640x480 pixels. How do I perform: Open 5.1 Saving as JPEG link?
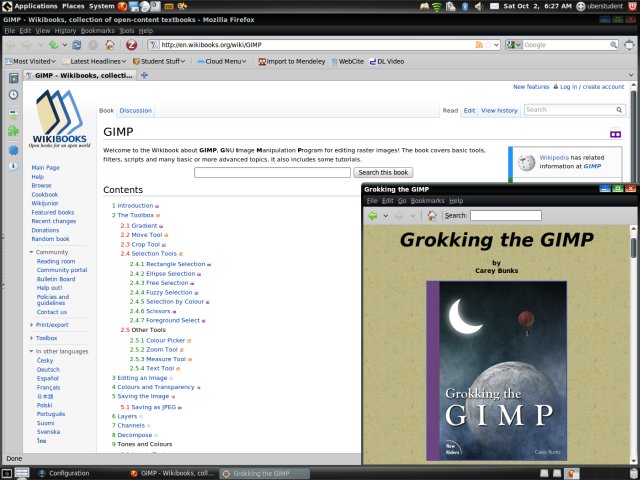[x=153, y=407]
